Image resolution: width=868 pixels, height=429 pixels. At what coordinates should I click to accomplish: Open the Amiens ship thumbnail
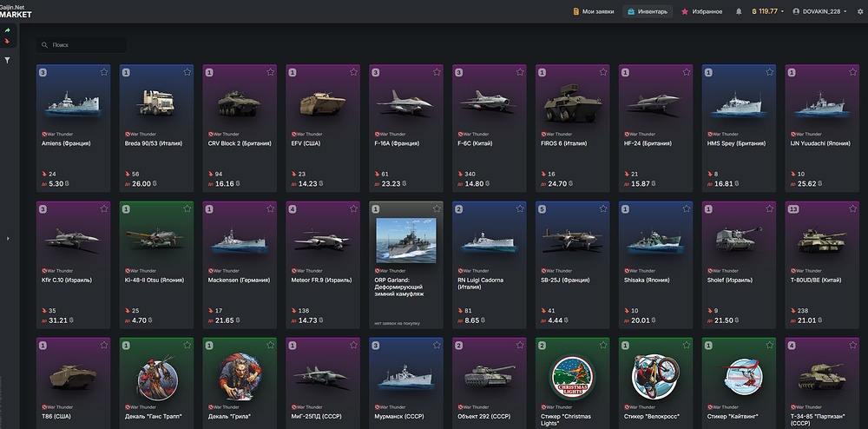(73, 104)
